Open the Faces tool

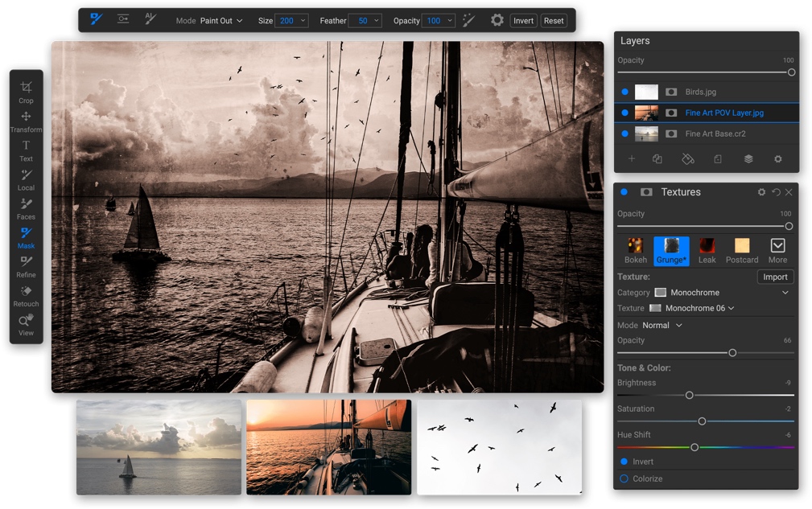pyautogui.click(x=26, y=208)
